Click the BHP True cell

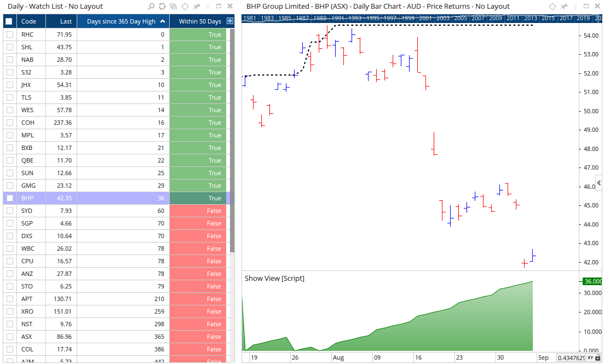198,198
